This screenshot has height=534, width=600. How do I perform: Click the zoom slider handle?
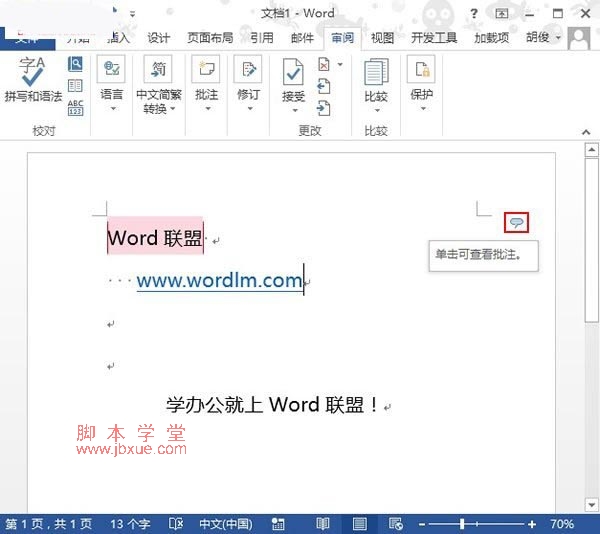[462, 524]
